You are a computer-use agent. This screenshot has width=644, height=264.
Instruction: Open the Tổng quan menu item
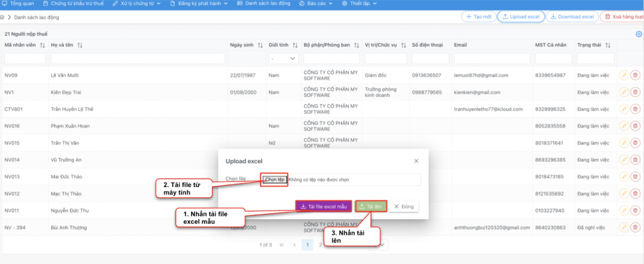18,4
